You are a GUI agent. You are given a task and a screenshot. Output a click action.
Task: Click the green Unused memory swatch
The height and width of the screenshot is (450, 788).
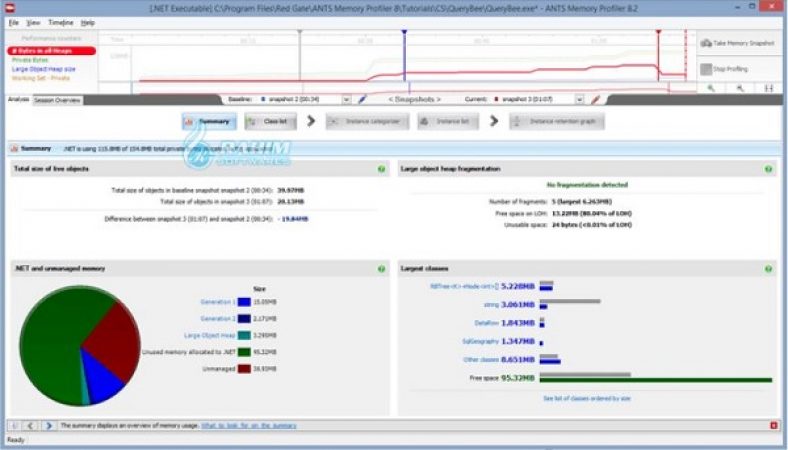(x=244, y=352)
